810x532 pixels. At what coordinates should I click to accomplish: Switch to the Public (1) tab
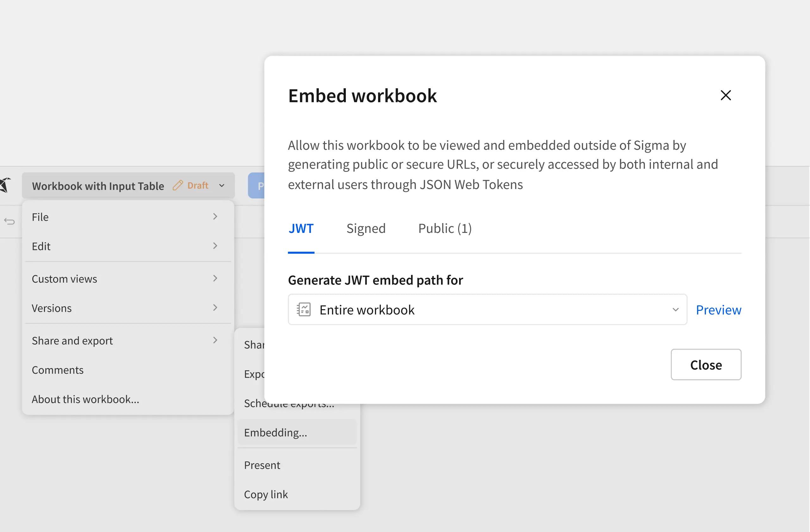pos(445,228)
